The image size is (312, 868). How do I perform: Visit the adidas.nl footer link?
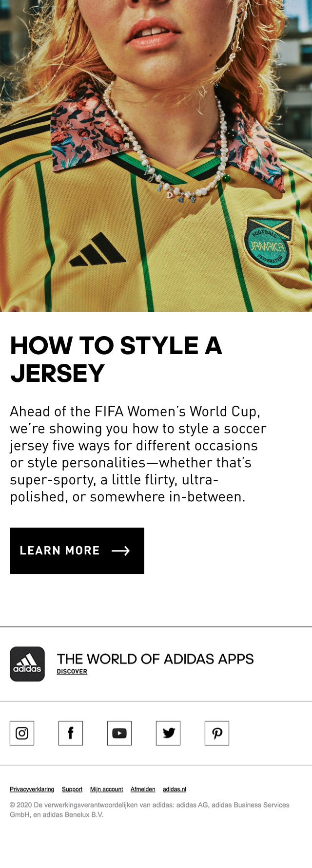(x=175, y=789)
